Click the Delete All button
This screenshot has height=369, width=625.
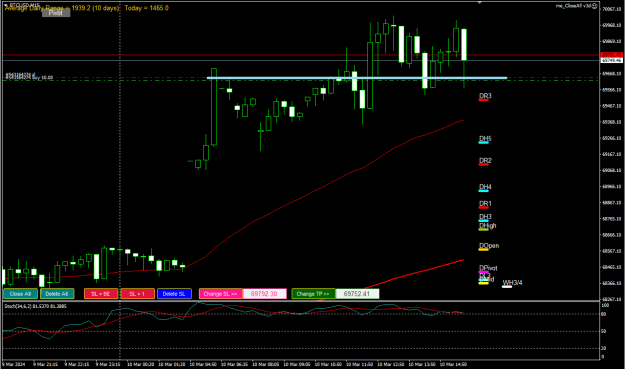coord(57,294)
